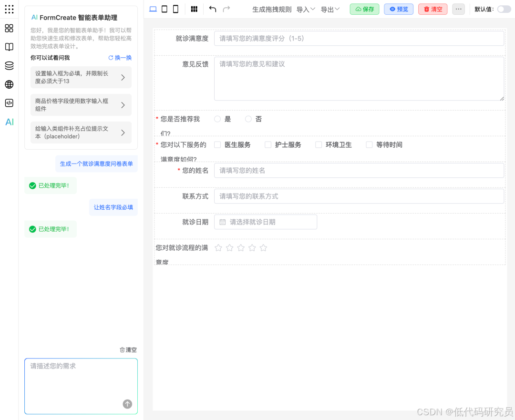515x420 pixels.
Task: Click the green 保存 button
Action: [x=365, y=9]
